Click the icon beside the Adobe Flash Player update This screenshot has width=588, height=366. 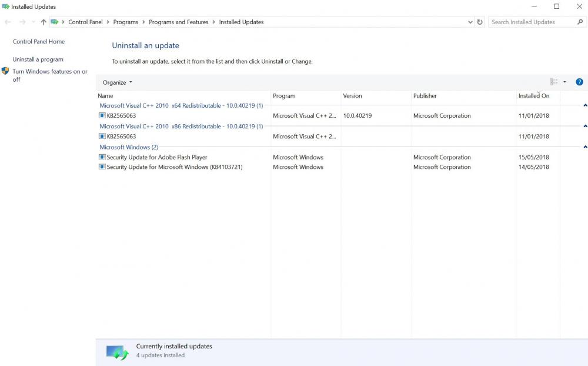102,157
